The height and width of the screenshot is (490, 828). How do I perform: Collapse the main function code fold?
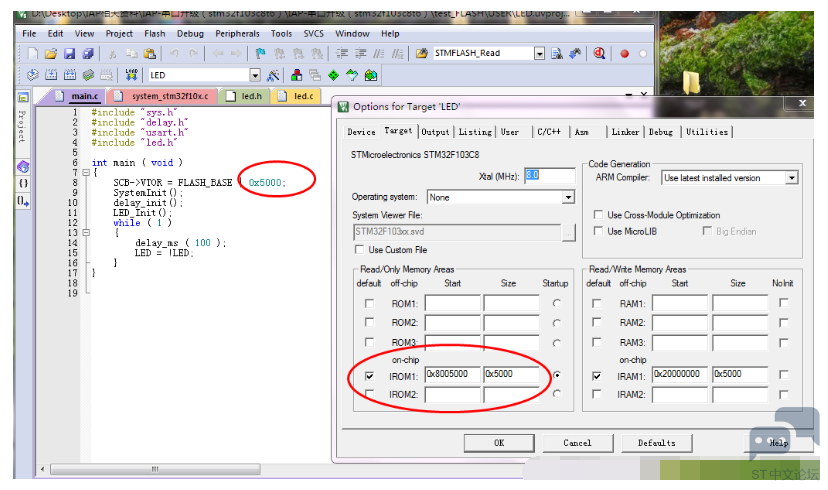[x=86, y=173]
